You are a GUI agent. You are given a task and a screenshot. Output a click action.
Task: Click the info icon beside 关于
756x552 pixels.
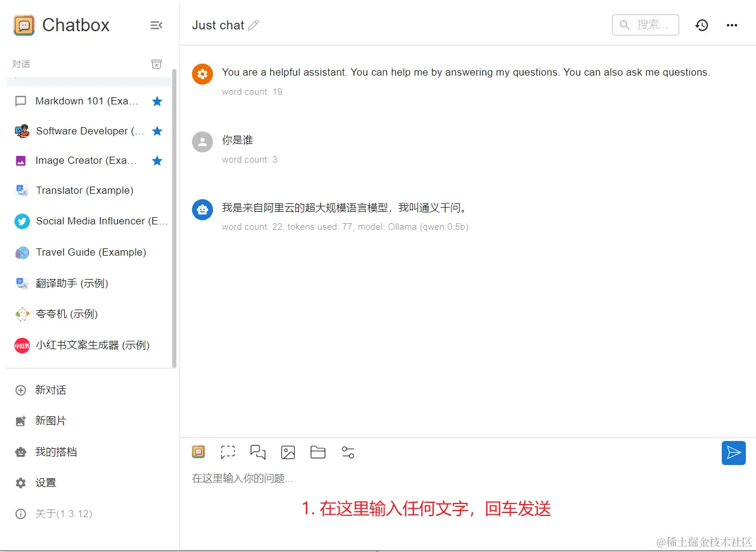point(21,514)
